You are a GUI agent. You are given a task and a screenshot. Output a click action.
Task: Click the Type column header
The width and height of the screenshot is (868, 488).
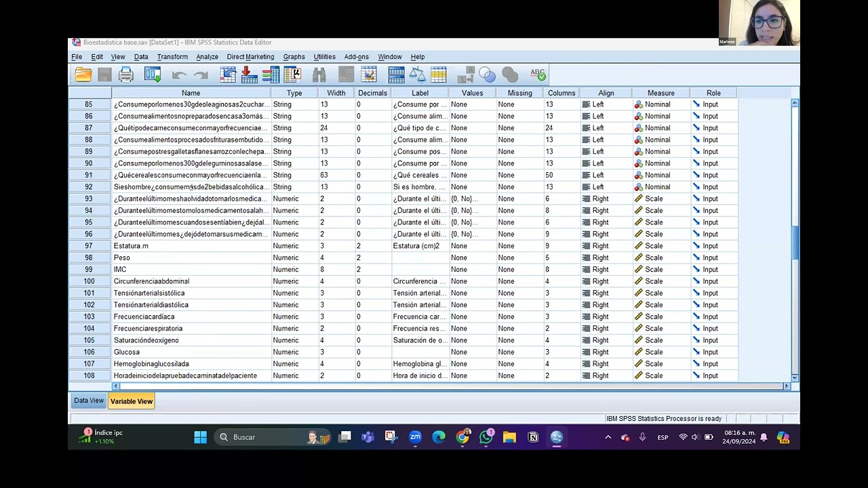click(294, 93)
